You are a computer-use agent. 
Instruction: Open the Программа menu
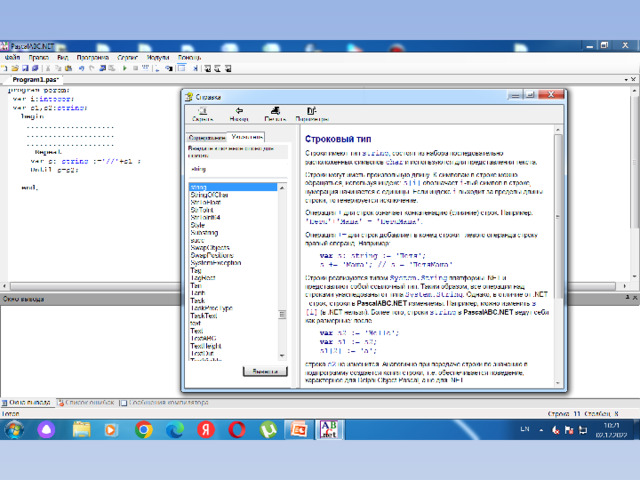click(93, 58)
